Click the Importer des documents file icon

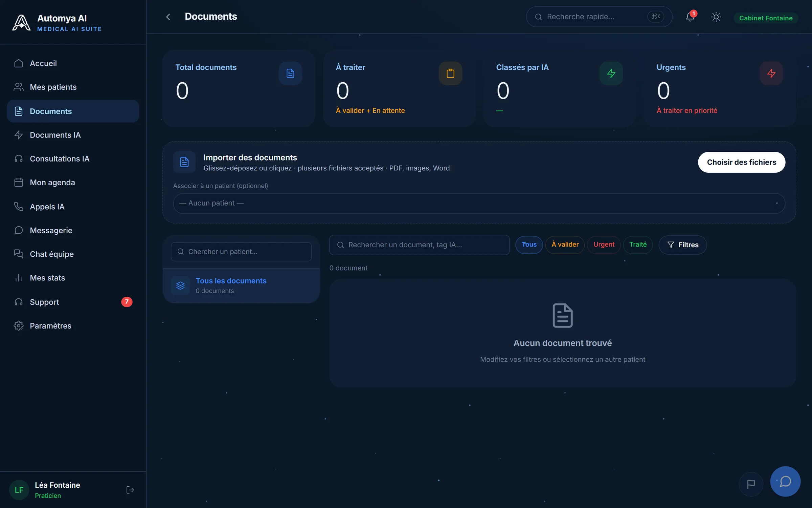click(x=184, y=162)
